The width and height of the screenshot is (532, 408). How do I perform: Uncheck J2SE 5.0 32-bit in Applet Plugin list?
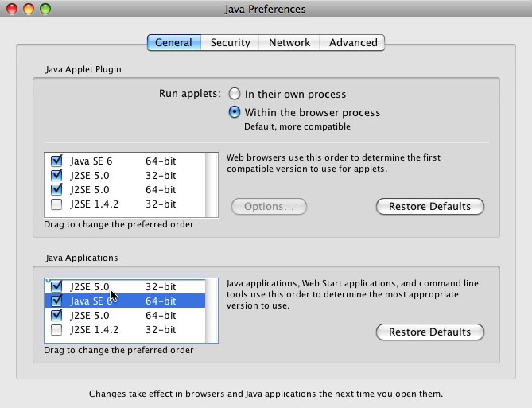click(56, 175)
